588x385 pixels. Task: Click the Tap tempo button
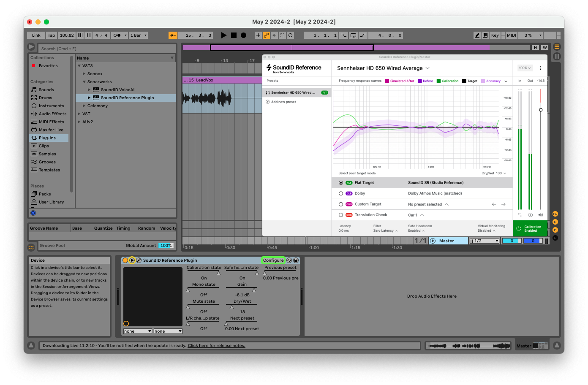52,35
